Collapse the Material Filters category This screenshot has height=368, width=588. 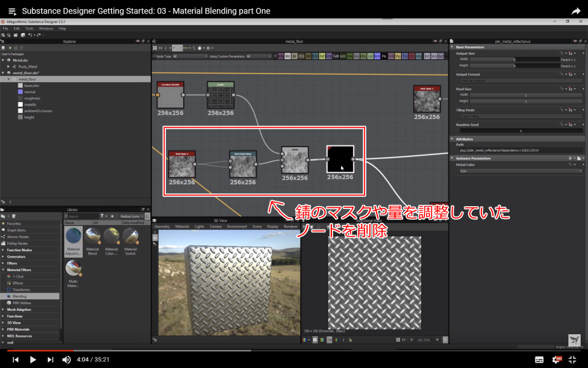(x=3, y=270)
